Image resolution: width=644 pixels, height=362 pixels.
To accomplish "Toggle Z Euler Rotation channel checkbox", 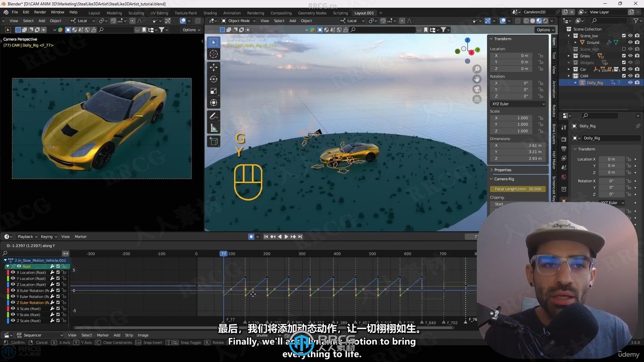I will [58, 302].
